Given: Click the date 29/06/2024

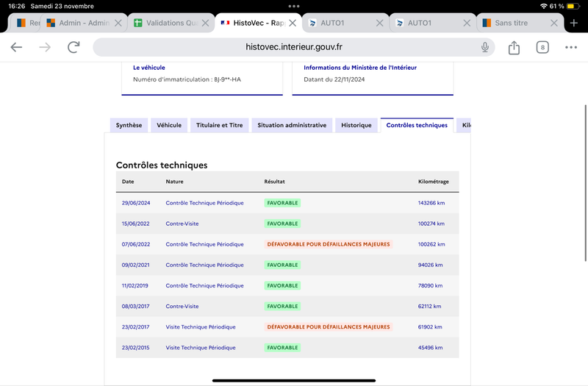Looking at the screenshot, I should point(136,203).
